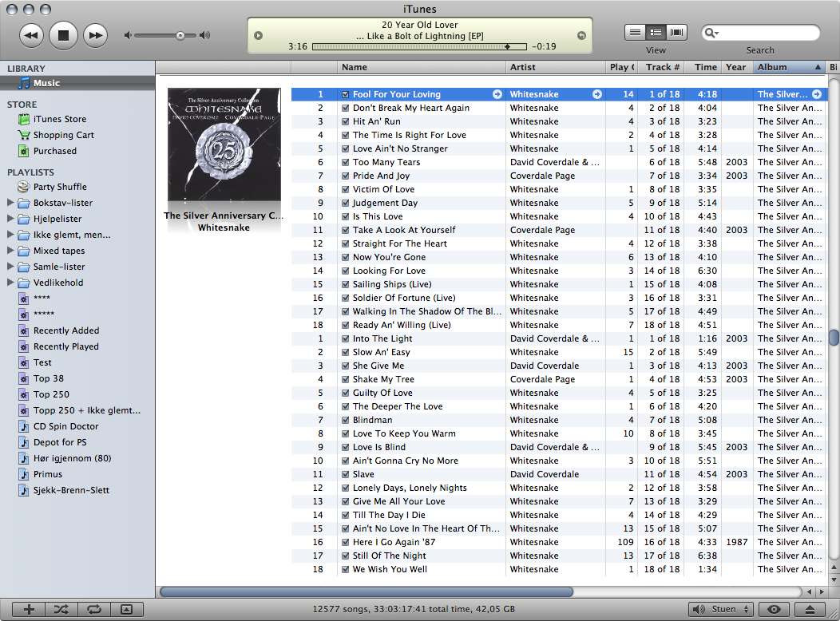Eject disc using eject button

click(810, 609)
